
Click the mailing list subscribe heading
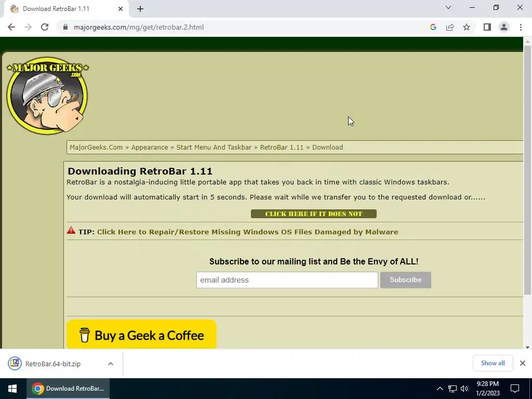313,261
